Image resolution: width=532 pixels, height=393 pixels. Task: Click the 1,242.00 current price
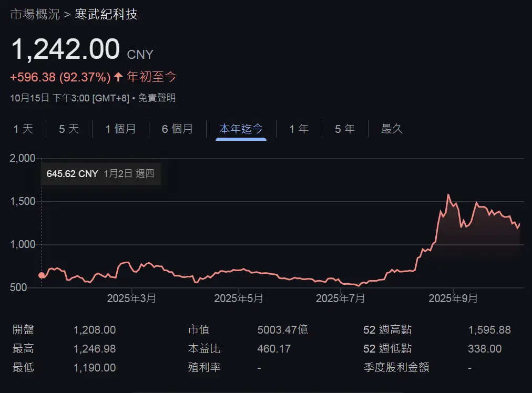[x=66, y=49]
